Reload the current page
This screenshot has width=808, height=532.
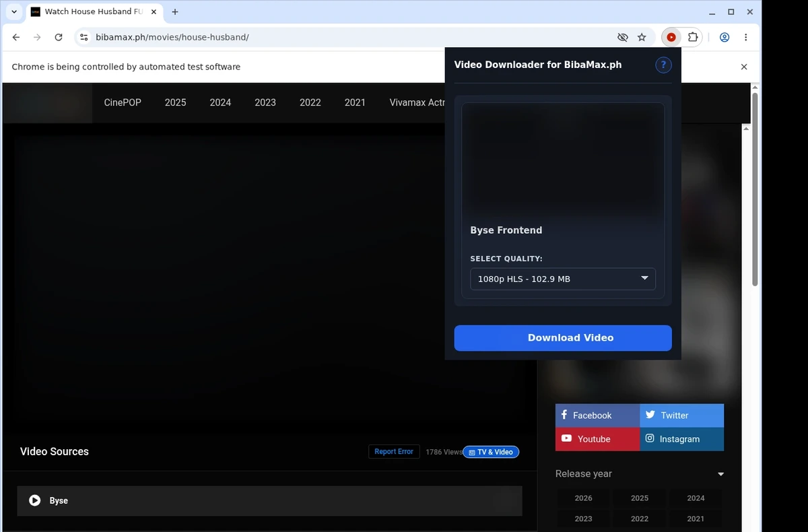coord(59,38)
